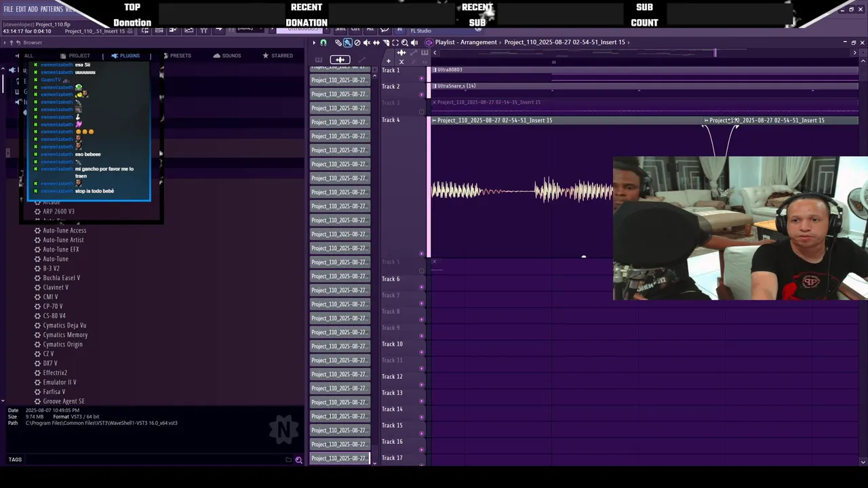Select the Slice tool in Playlist toolbar
This screenshot has width=868, height=488.
386,43
